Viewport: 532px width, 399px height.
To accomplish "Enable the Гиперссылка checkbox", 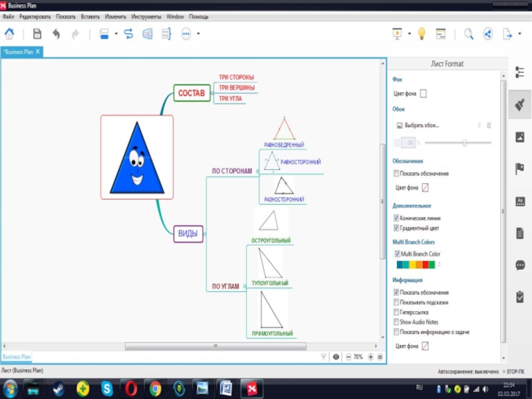I will 396,312.
